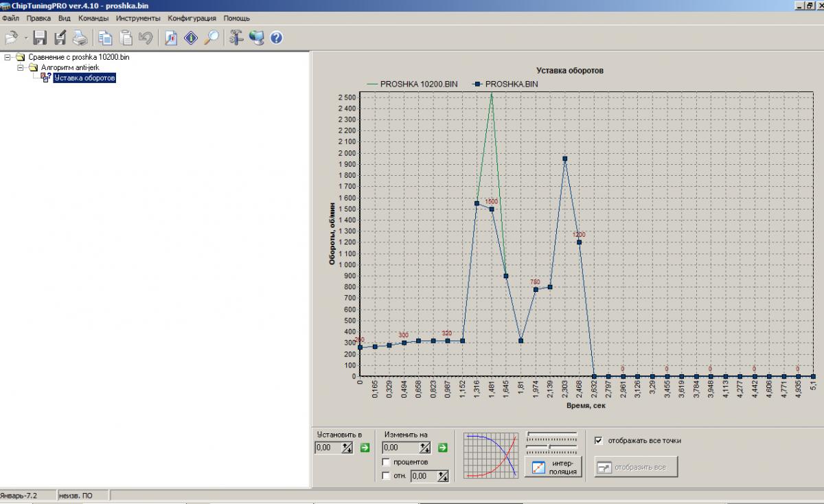Viewport: 824px width, 504px height.
Task: Click the blue diamond info icon
Action: coord(190,38)
